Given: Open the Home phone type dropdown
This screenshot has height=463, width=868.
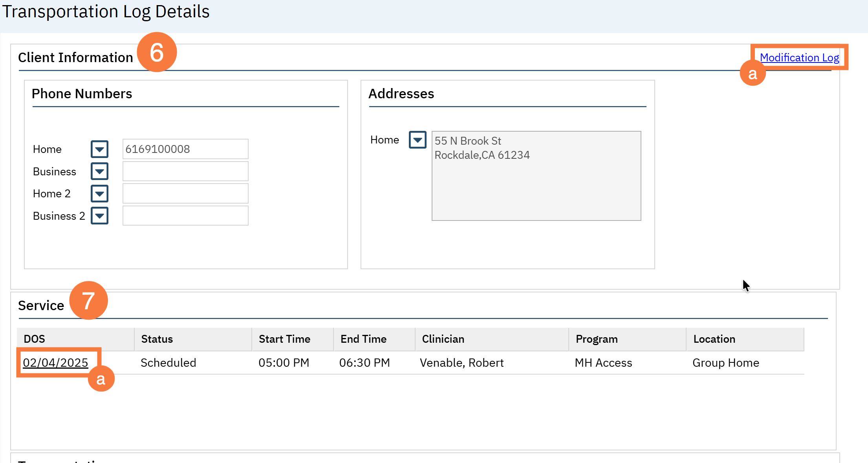Looking at the screenshot, I should coord(99,149).
